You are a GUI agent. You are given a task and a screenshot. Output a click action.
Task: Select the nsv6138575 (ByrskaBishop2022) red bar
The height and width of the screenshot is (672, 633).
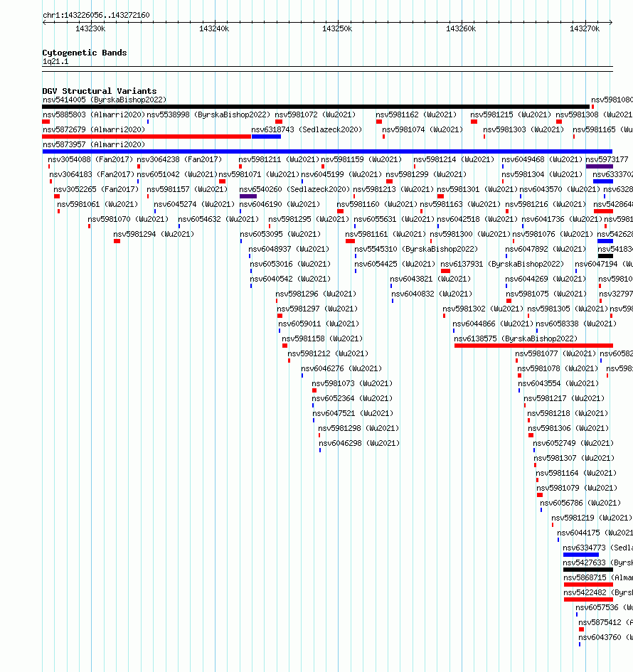[x=533, y=346]
